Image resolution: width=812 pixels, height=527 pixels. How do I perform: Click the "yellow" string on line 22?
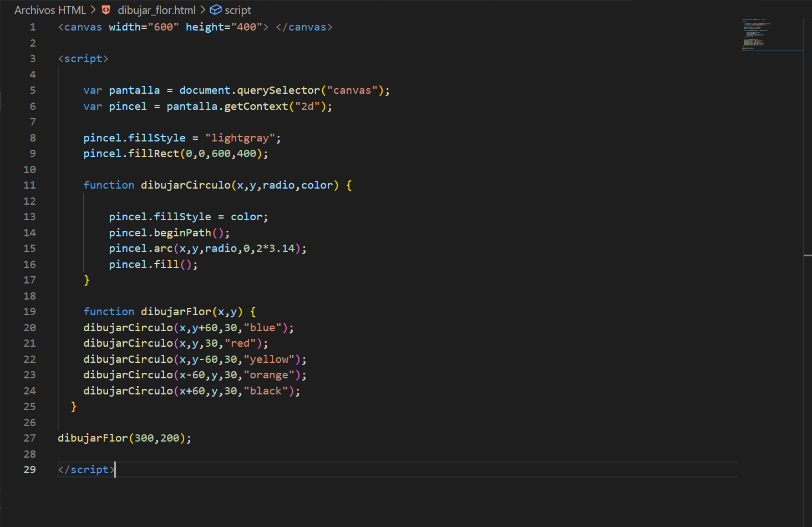[269, 359]
